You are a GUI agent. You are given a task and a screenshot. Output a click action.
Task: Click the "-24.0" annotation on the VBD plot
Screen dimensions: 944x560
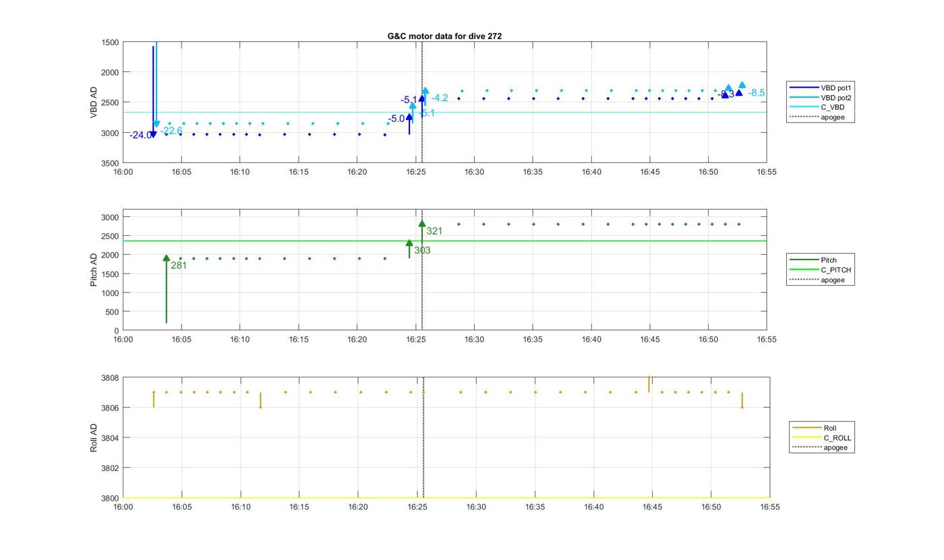pos(141,135)
